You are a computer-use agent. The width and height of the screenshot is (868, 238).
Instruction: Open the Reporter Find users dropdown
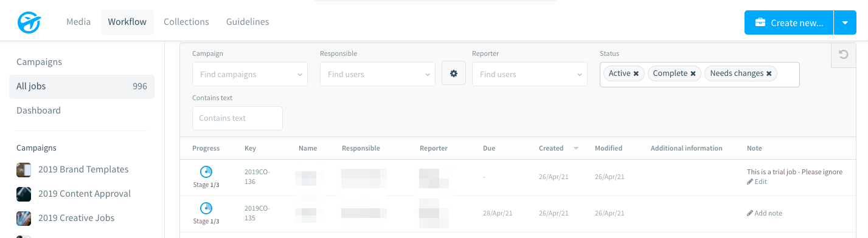530,74
